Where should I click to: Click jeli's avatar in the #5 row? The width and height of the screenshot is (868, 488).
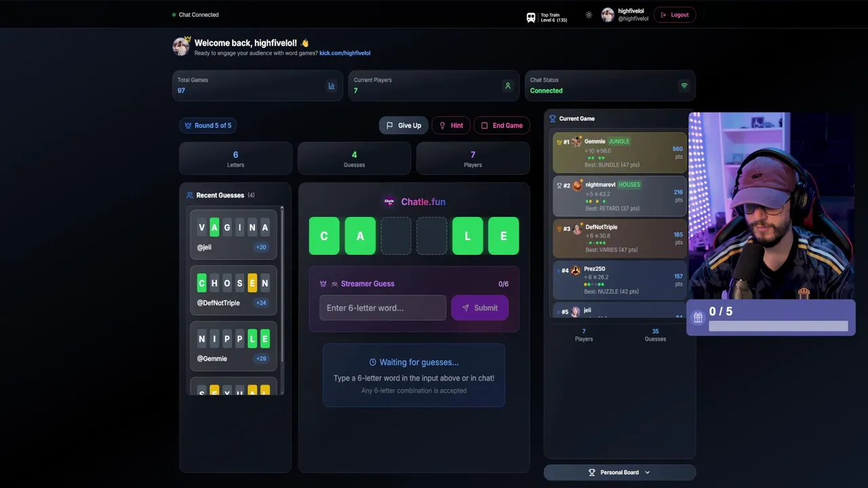pos(576,312)
